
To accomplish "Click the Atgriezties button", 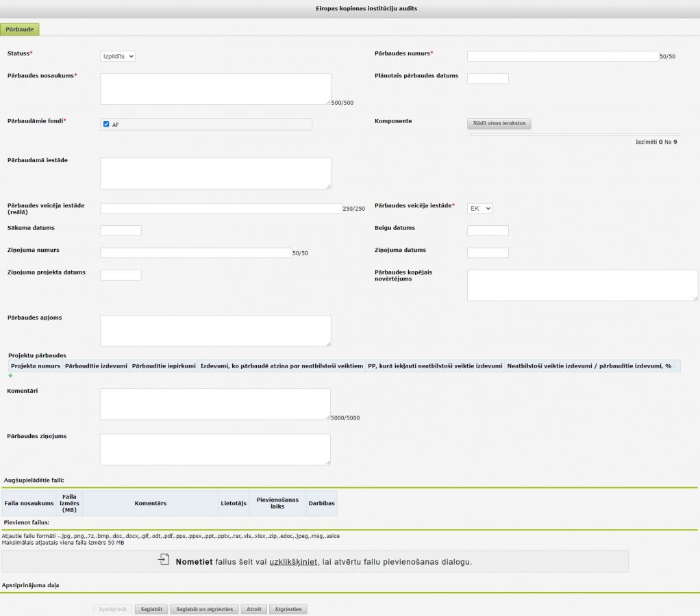I will click(x=288, y=609).
